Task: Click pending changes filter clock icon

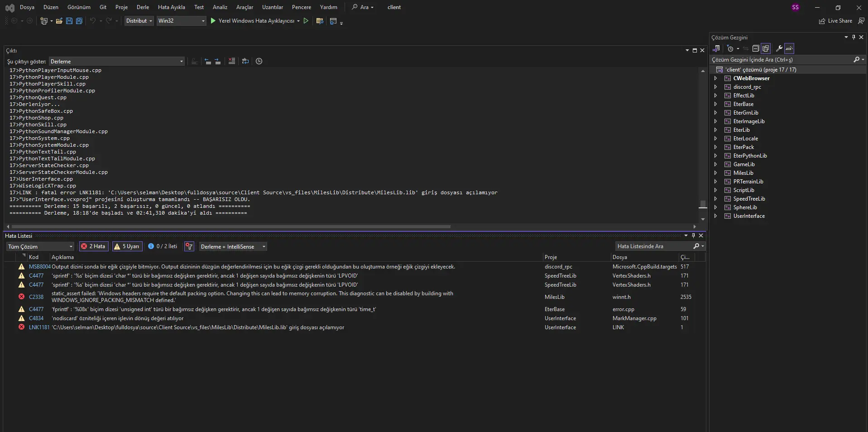Action: coord(730,48)
